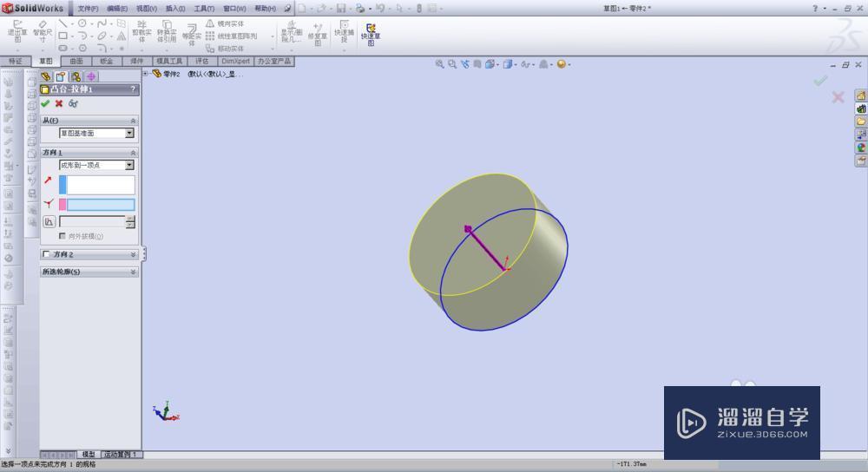Image resolution: width=868 pixels, height=472 pixels.
Task: Open the 视图(V) View menu
Action: click(x=146, y=9)
